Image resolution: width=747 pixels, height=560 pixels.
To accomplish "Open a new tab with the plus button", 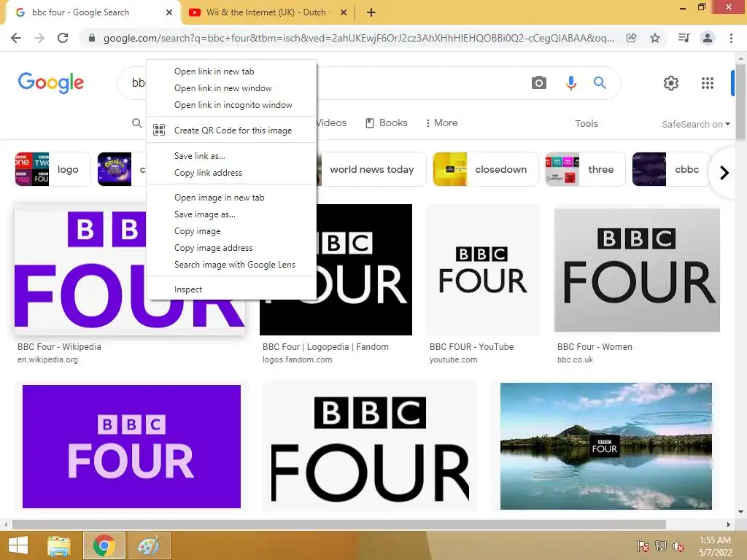I will [x=371, y=12].
